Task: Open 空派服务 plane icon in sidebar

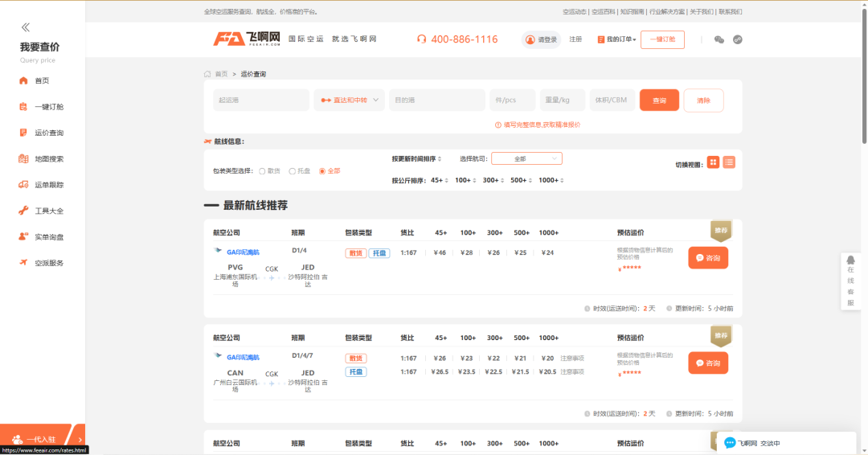Action: point(23,263)
